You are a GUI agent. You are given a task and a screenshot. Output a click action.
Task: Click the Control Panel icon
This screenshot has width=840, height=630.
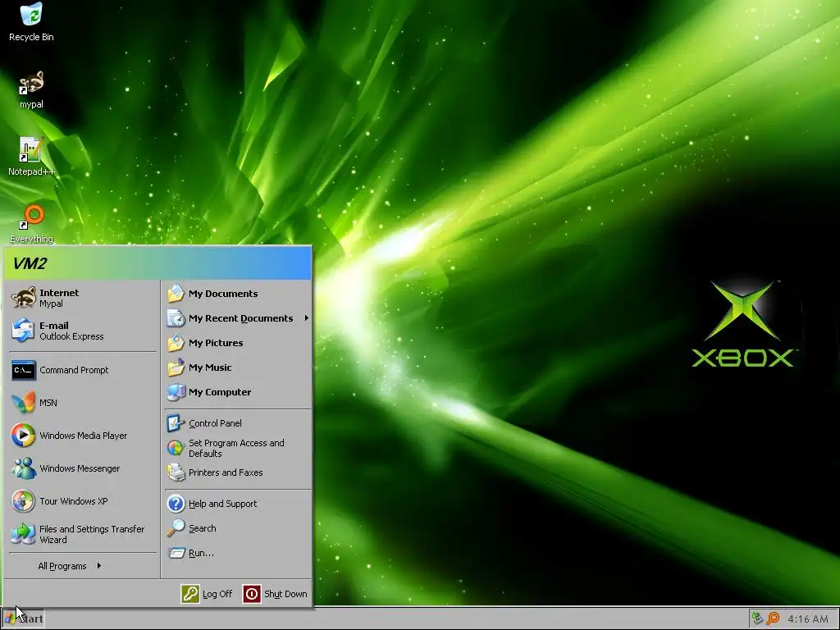176,423
